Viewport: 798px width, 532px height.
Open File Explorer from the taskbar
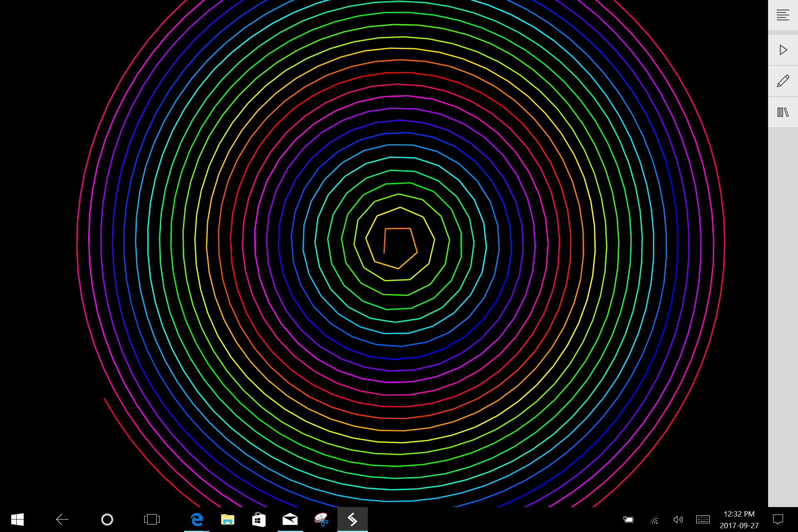(228, 519)
